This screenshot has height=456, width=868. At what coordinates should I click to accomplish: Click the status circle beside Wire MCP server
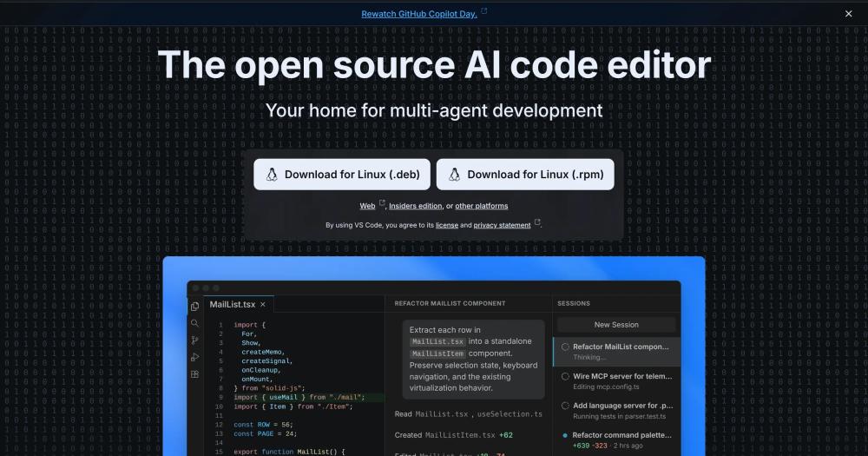point(565,376)
